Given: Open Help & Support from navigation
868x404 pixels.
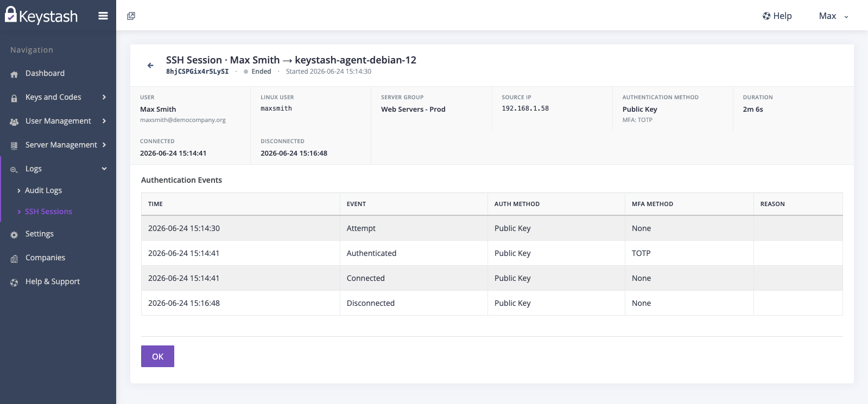Looking at the screenshot, I should pyautogui.click(x=53, y=281).
